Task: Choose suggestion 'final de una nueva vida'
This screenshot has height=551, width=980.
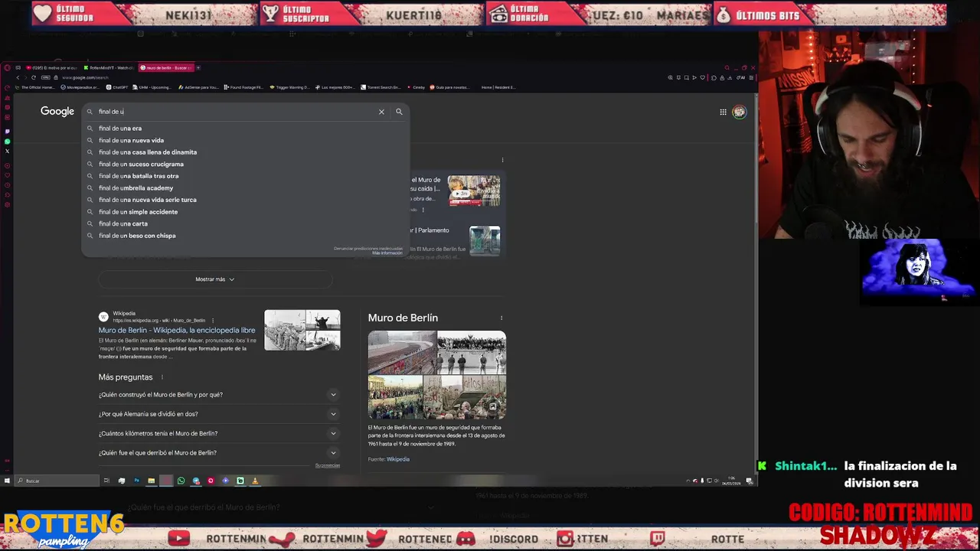Action: (245, 140)
